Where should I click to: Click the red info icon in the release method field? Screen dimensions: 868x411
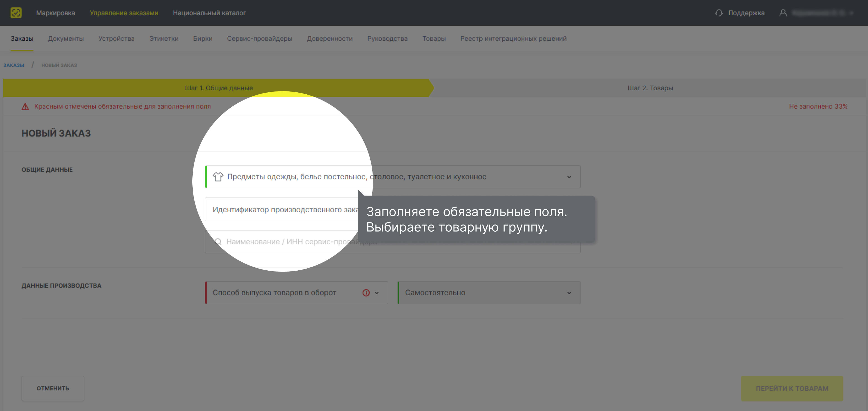point(366,293)
